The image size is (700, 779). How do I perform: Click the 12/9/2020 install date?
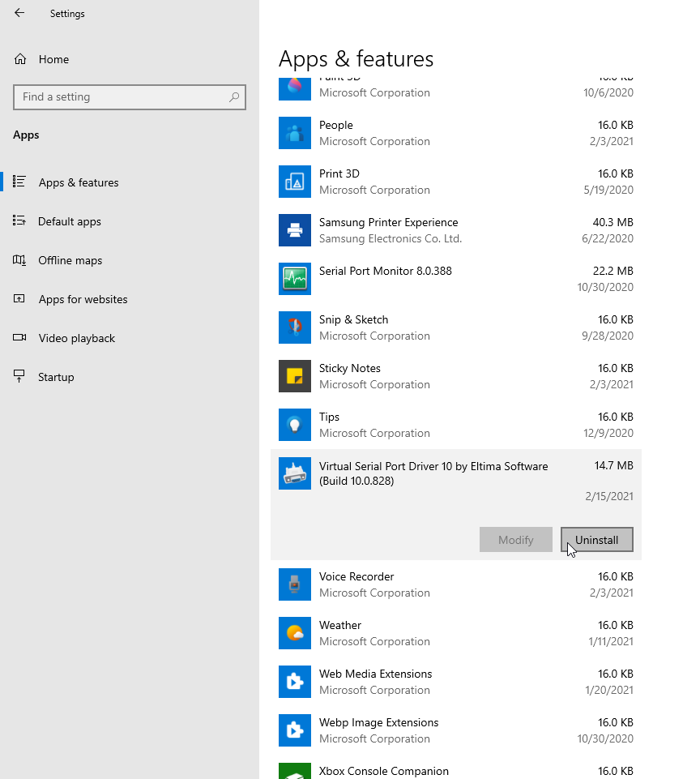608,433
